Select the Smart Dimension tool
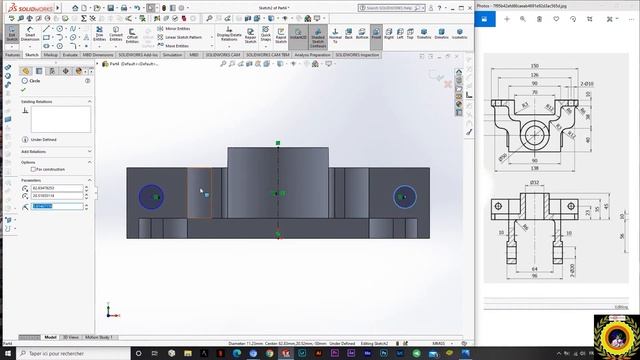 pyautogui.click(x=30, y=34)
